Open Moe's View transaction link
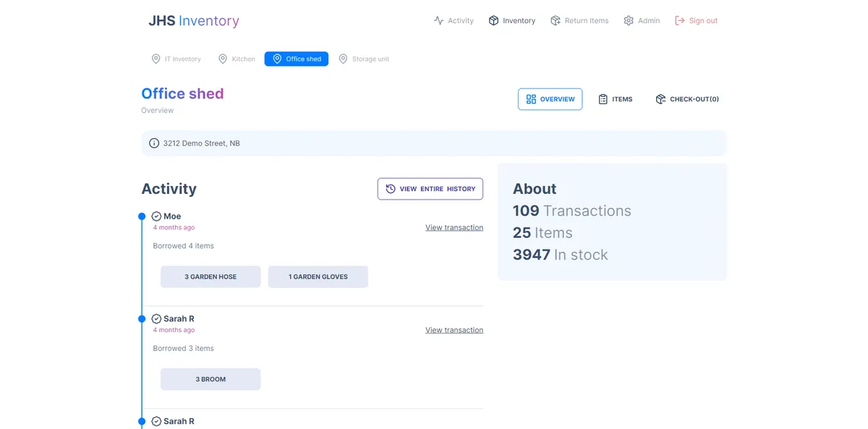Image resolution: width=868 pixels, height=429 pixels. tap(454, 228)
